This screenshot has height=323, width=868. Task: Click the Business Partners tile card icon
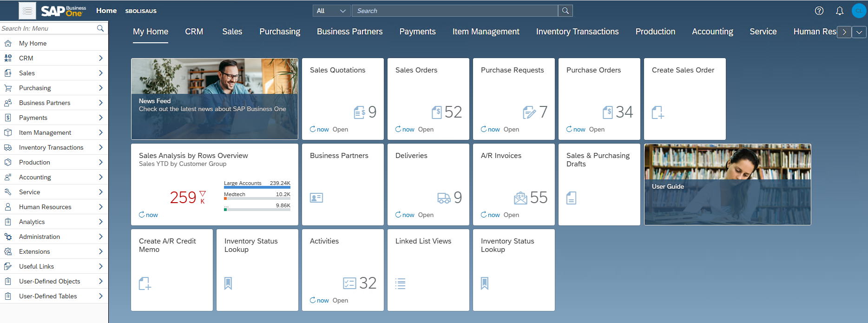(x=316, y=198)
